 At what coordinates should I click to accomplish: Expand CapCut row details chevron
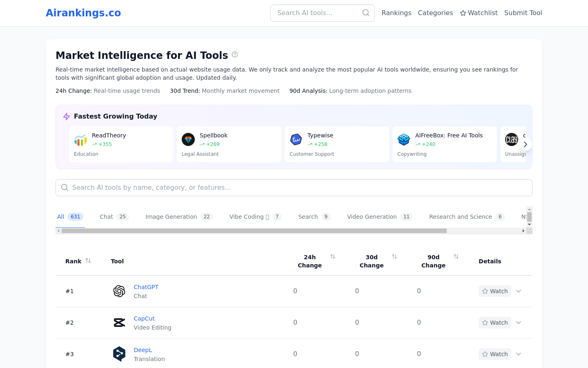519,323
